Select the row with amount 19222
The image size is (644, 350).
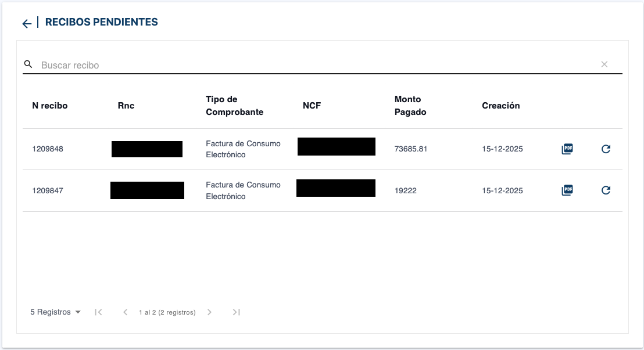click(x=406, y=190)
